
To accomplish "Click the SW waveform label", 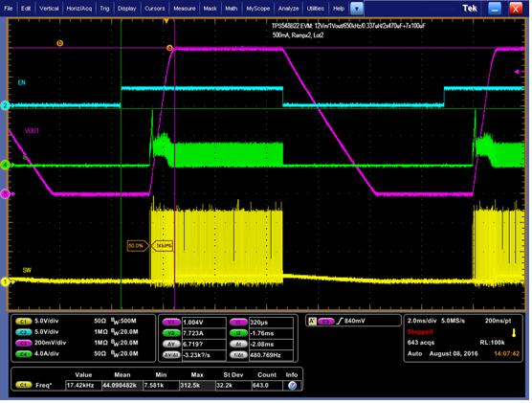I will pyautogui.click(x=27, y=270).
